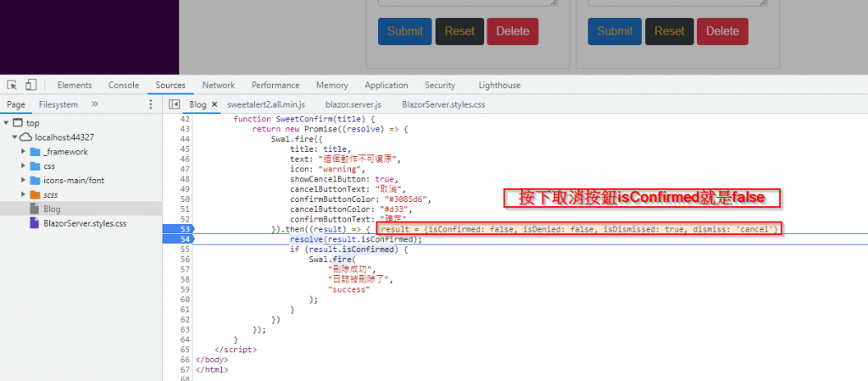Click the showCancelButton property line
Screen dimensions: 868x381
click(x=344, y=179)
